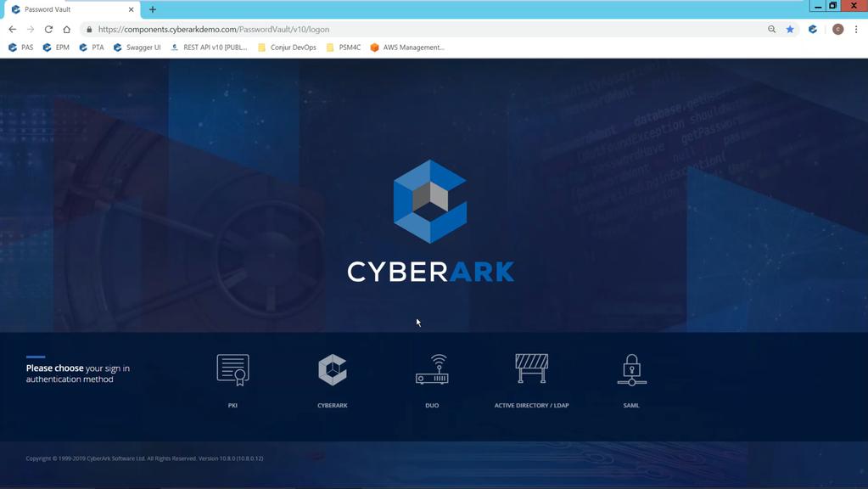Minimize the browser window

click(818, 6)
